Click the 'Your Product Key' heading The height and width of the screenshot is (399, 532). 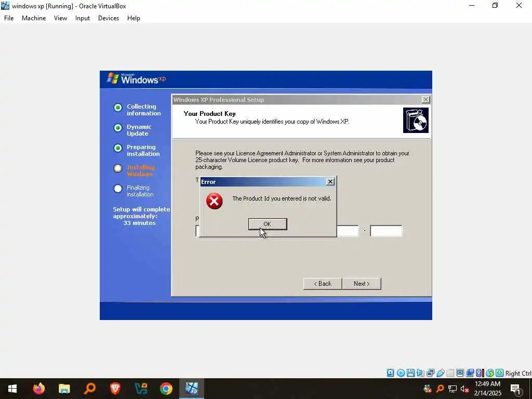(209, 114)
